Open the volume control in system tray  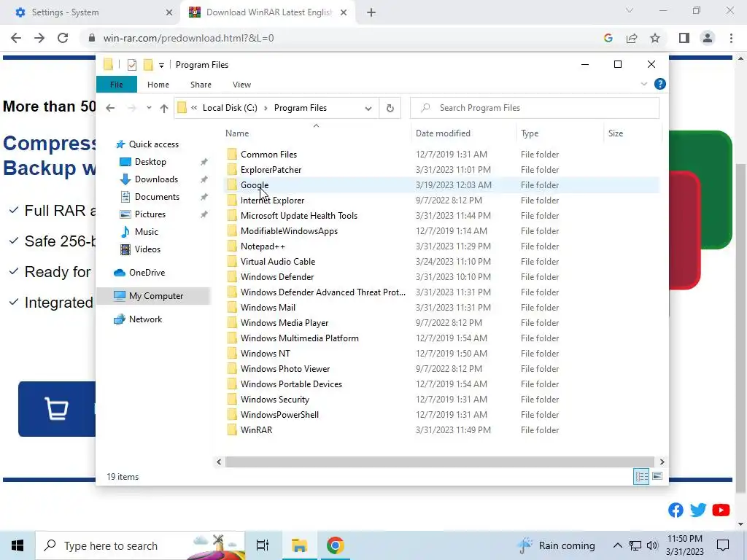point(652,545)
